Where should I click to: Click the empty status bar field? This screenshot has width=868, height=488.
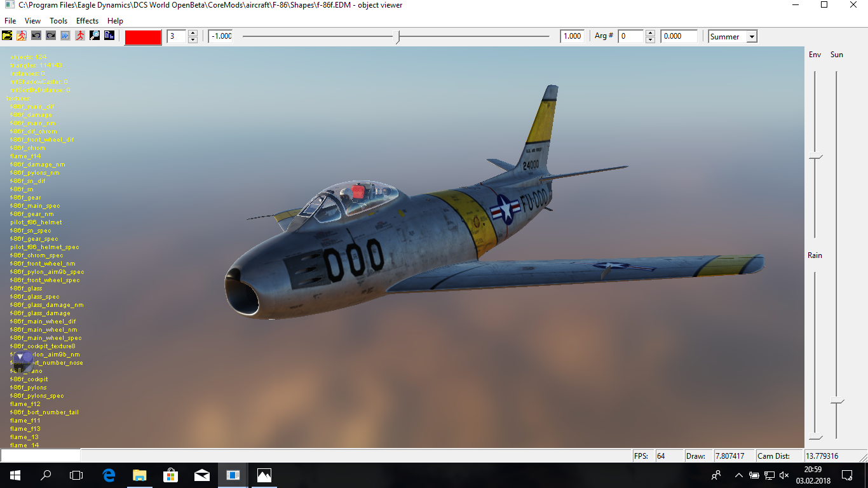[x=41, y=456]
